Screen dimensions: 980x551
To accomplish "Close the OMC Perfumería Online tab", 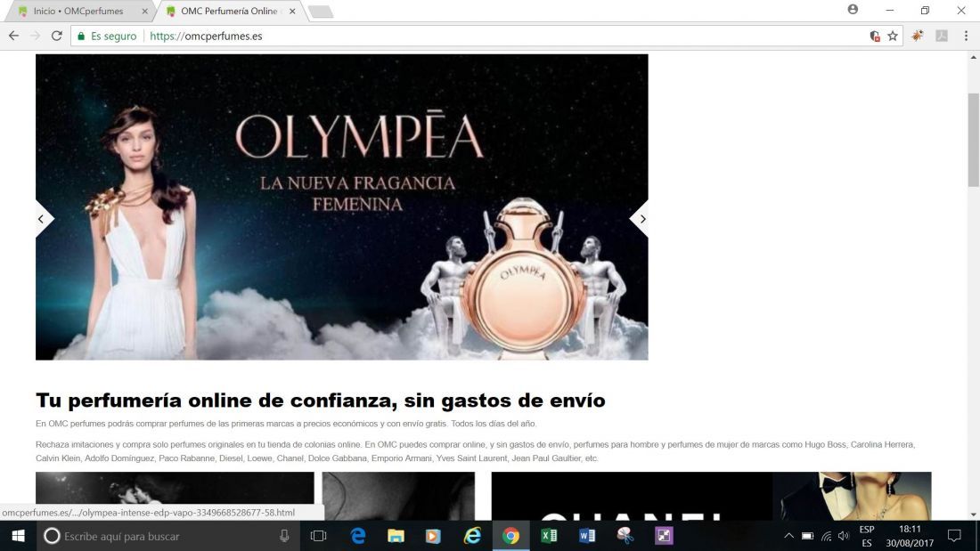I will [292, 12].
